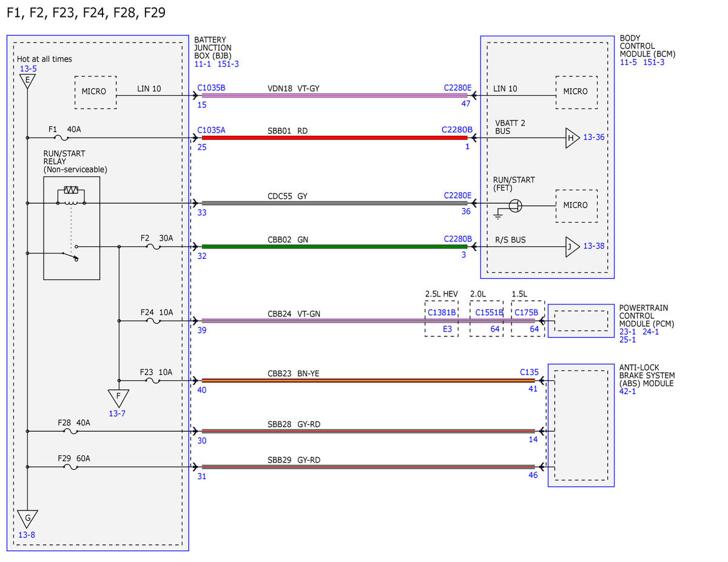Image resolution: width=728 pixels, height=562 pixels.
Task: Click the G connector triangle symbol
Action: click(27, 520)
